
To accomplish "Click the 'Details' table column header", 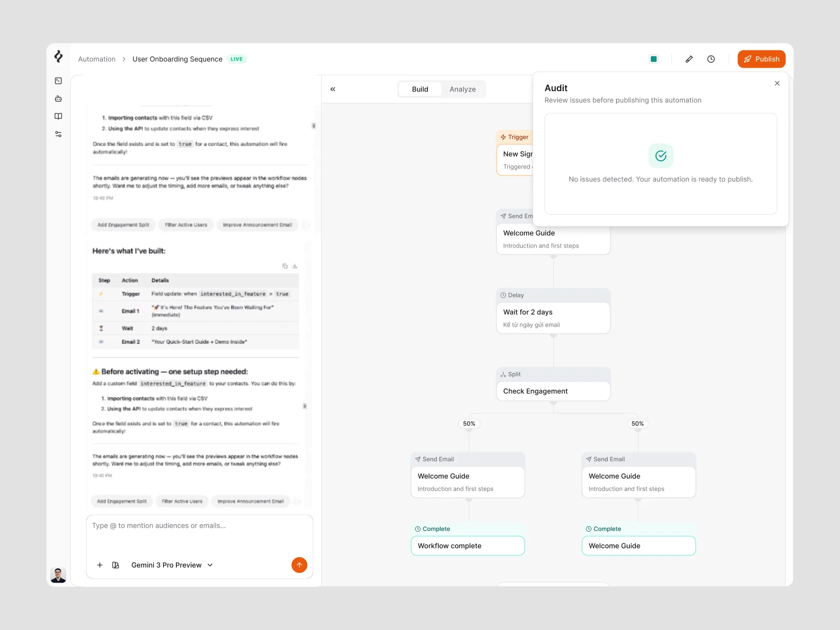I will tap(160, 281).
